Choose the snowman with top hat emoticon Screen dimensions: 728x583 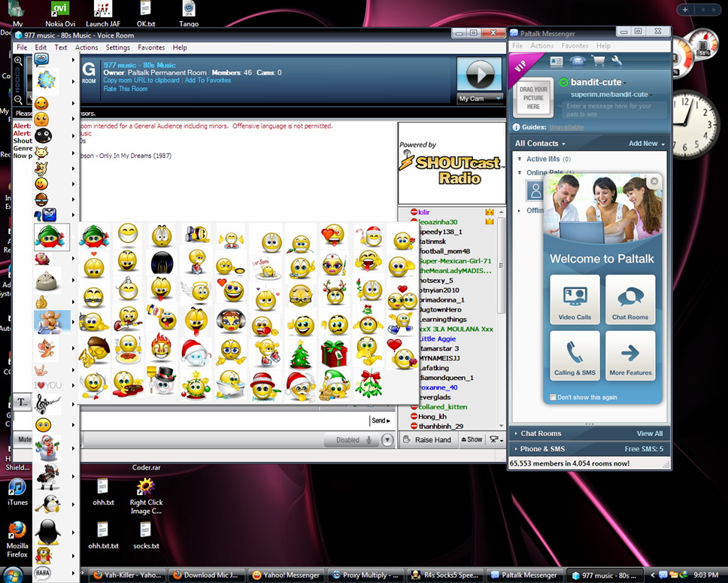coord(162,381)
